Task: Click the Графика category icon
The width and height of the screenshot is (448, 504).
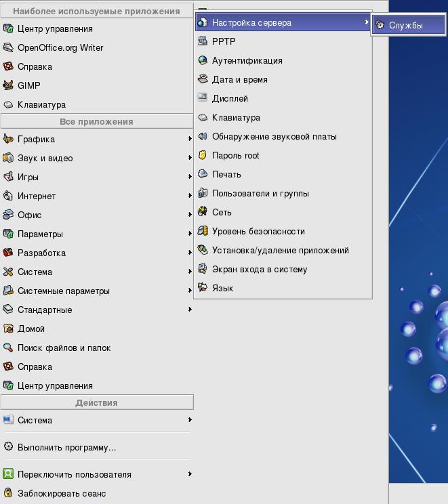Action: [x=8, y=139]
